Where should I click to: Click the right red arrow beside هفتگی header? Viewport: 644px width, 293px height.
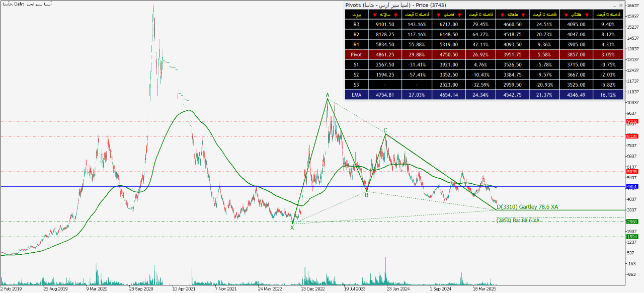[587, 15]
